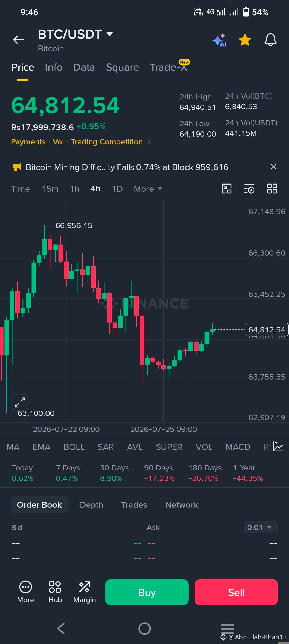Open the Hub icon

click(55, 592)
